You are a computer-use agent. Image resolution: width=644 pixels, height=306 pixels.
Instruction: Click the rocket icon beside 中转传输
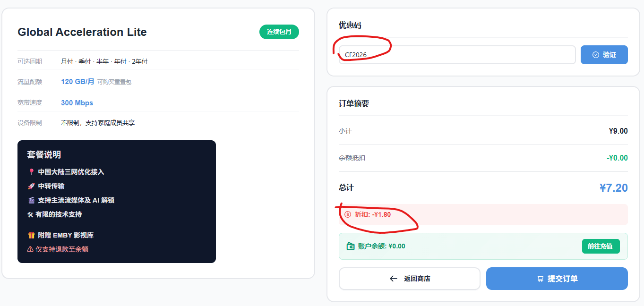click(x=32, y=186)
